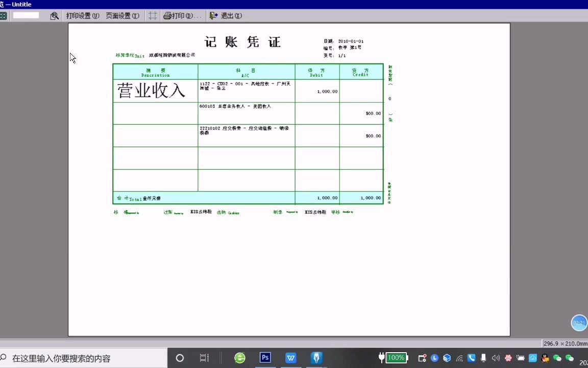The image size is (588, 368).
Task: Click the speaker volume icon in the tray
Action: [x=495, y=358]
